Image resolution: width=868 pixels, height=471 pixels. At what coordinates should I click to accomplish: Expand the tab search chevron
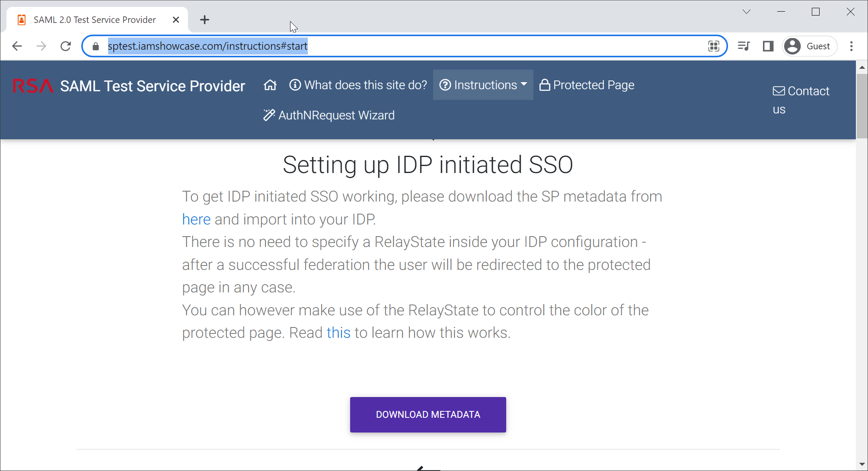click(x=747, y=12)
